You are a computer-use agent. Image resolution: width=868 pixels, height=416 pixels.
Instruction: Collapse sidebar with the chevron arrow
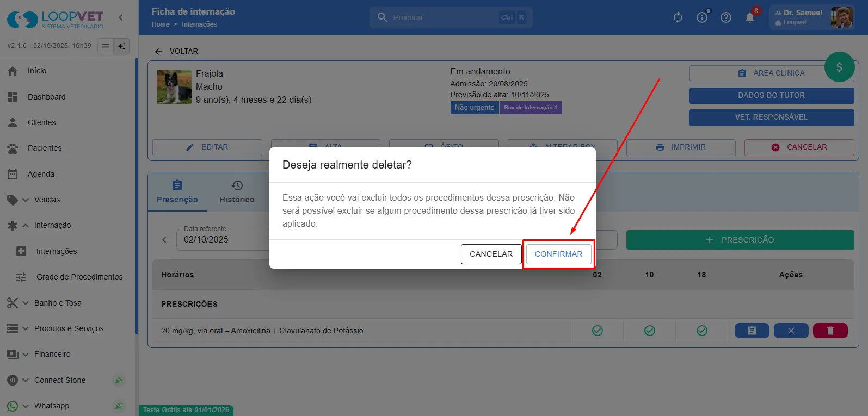pyautogui.click(x=121, y=17)
